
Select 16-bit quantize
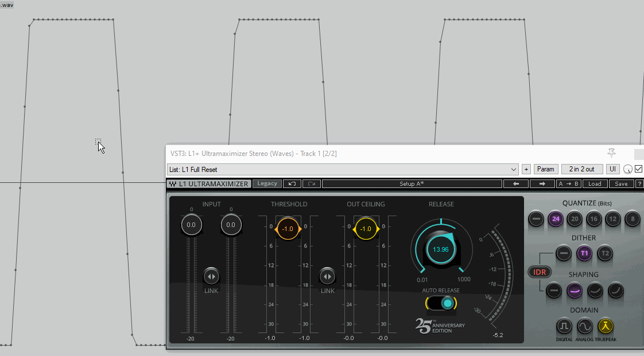point(594,218)
